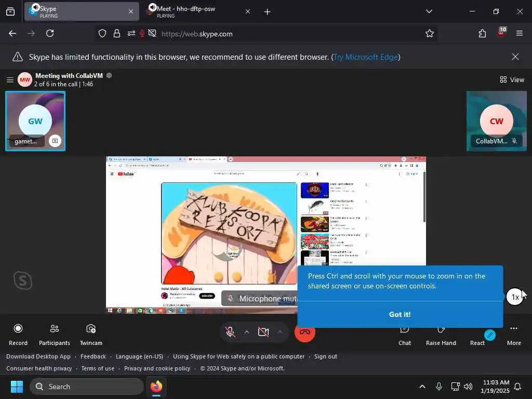Click Download Desktop App link
This screenshot has height=399, width=532.
[x=38, y=356]
